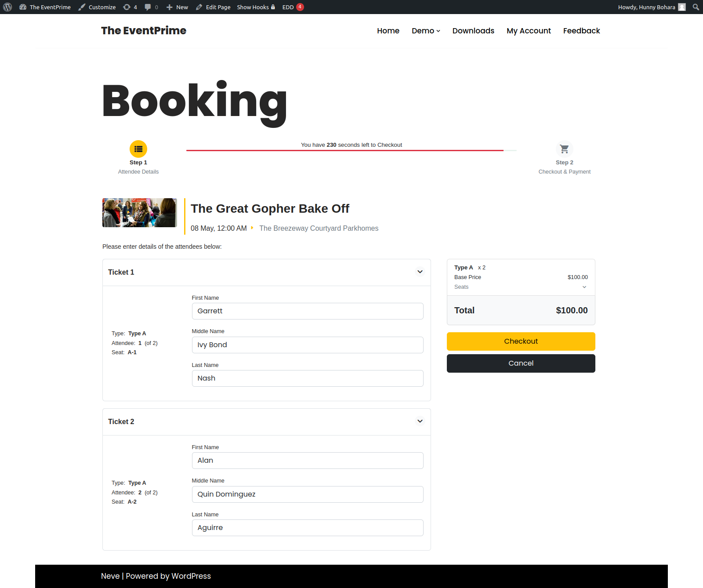This screenshot has height=588, width=703.
Task: Focus Ticket 2 First Name field Alan
Action: 308,461
